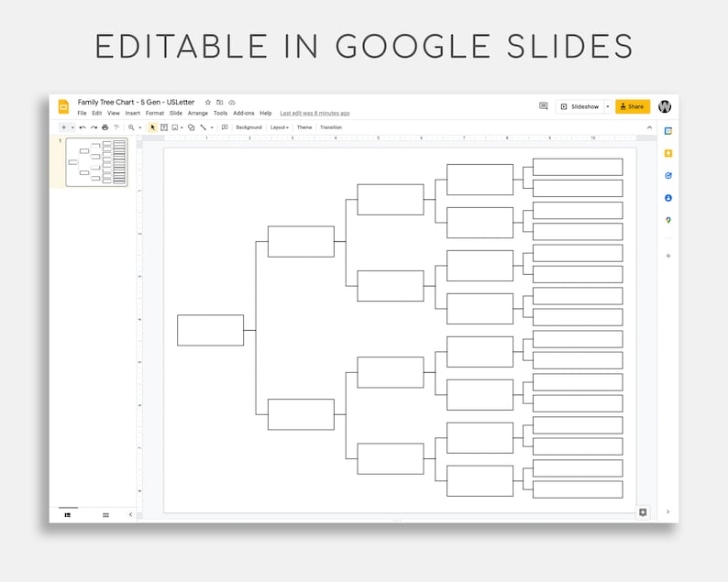Switch to grid view

click(105, 515)
